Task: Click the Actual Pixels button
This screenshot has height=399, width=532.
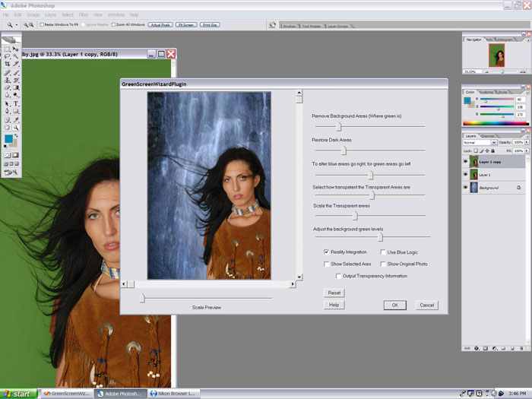Action: tap(160, 25)
